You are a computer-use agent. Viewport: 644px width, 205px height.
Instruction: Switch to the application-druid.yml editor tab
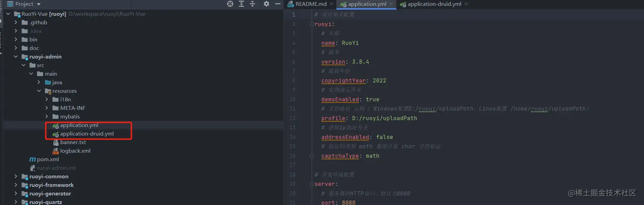coord(434,4)
